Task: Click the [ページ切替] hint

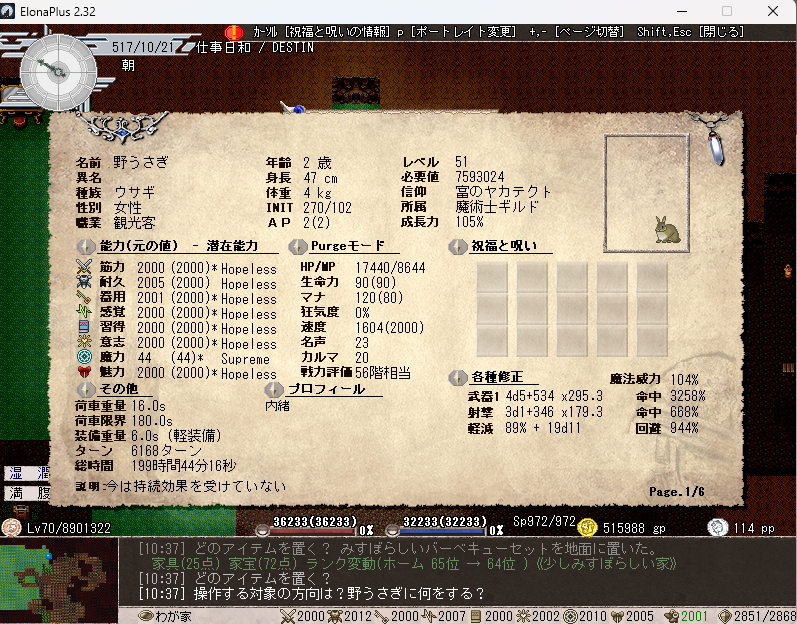Action: point(589,32)
